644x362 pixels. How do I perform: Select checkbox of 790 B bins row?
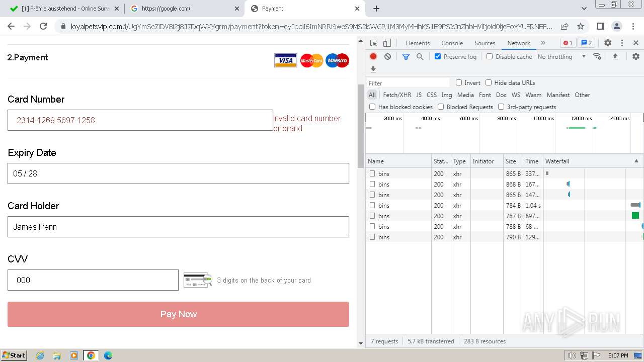pyautogui.click(x=372, y=237)
